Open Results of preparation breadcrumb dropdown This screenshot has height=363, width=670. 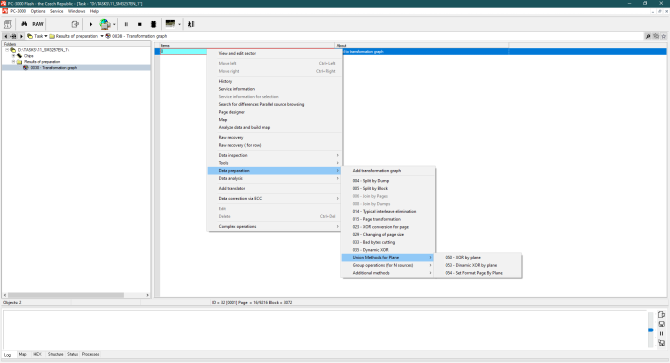[x=102, y=36]
